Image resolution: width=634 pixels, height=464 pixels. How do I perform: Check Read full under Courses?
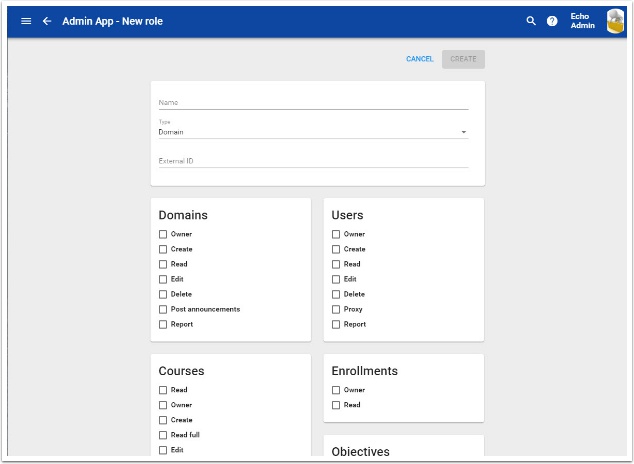(163, 435)
